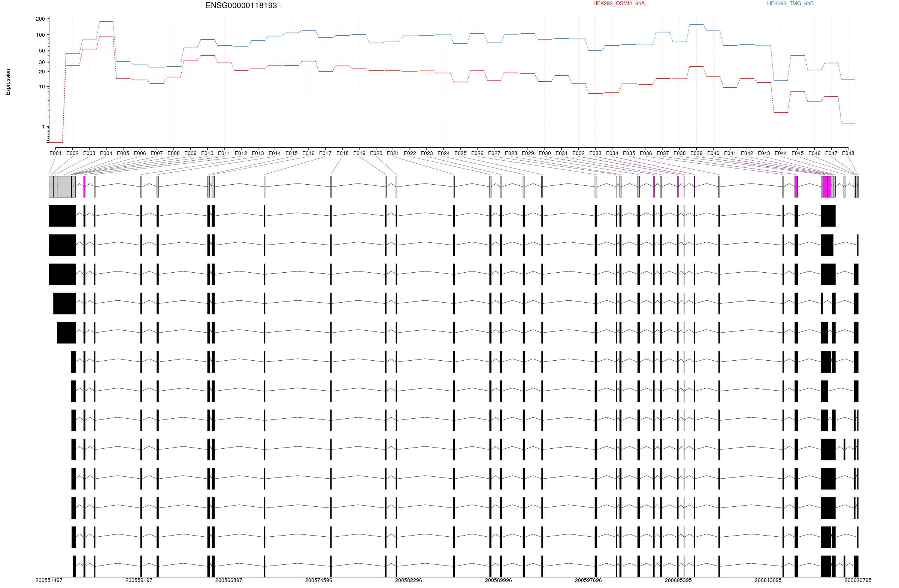Viewport: 899px width, 588px height.
Task: Click the large grey first exon block in gene model
Action: click(x=62, y=187)
